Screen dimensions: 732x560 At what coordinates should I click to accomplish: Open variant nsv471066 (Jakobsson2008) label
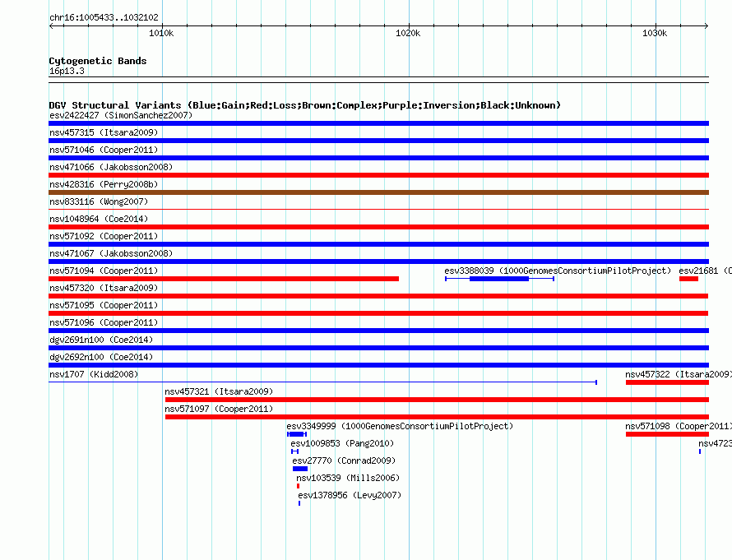[111, 167]
